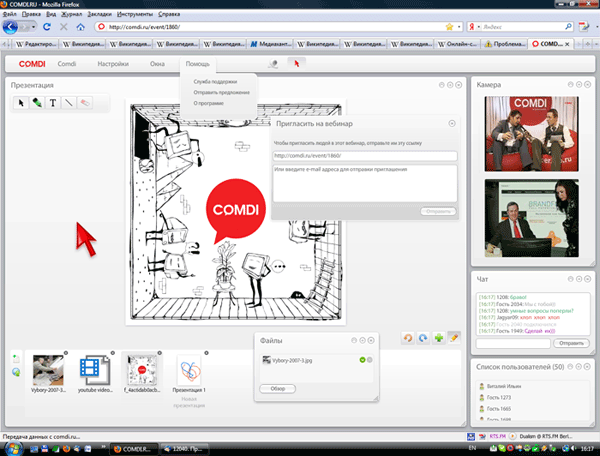
Task: Close the Пригласить на вебинар dialog
Action: pyautogui.click(x=452, y=124)
